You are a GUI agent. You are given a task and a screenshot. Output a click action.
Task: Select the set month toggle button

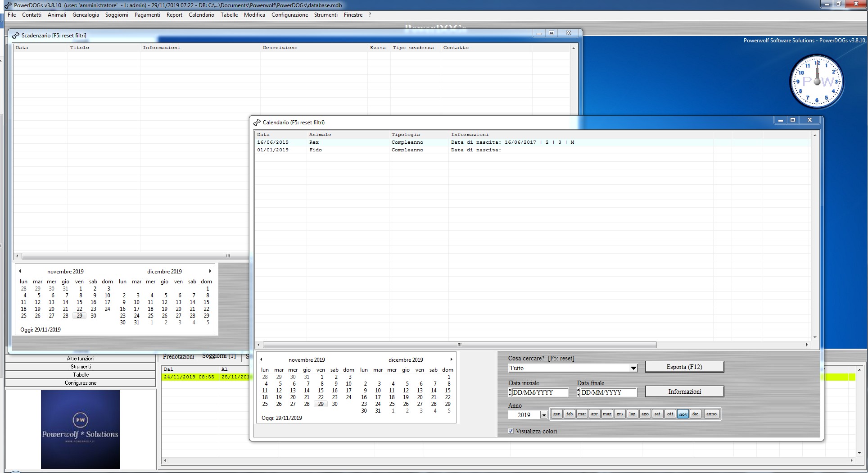point(658,414)
